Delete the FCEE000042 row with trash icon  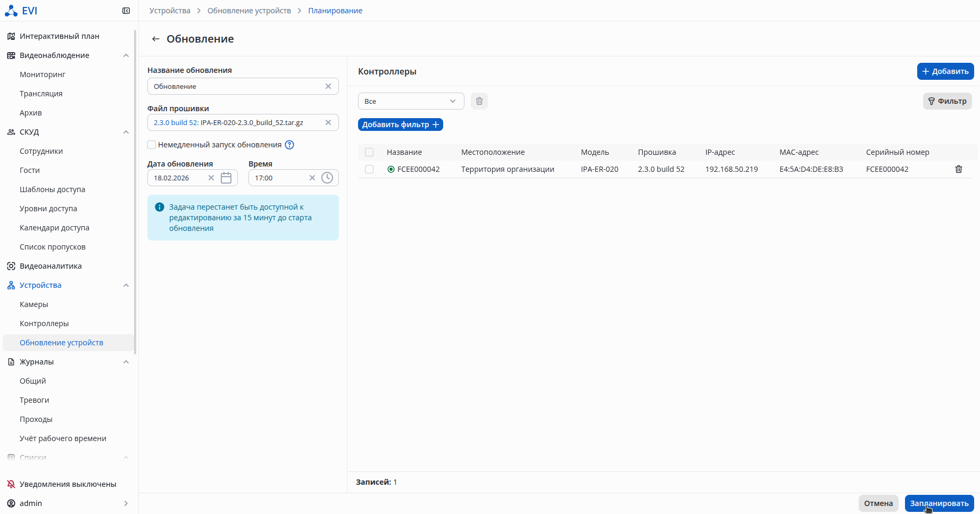tap(958, 169)
